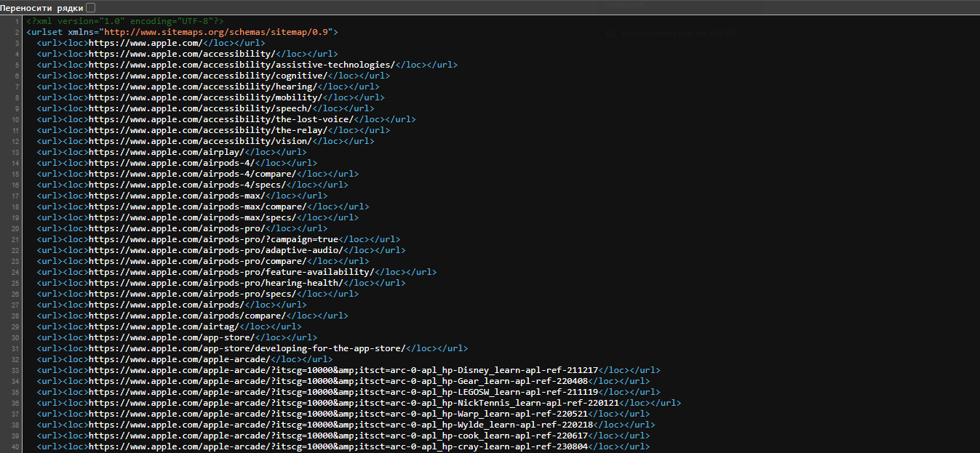Click the airpods-4/compare/ URL
The image size is (980, 453).
pos(192,174)
